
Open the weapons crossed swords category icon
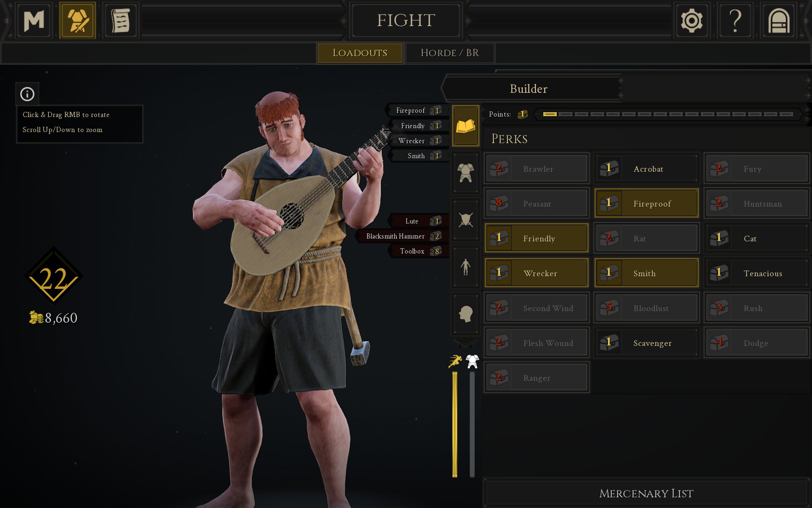tap(466, 220)
